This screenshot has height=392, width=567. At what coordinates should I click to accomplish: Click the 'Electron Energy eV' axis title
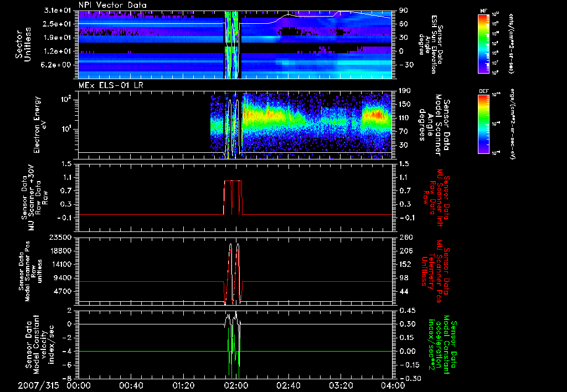point(40,125)
